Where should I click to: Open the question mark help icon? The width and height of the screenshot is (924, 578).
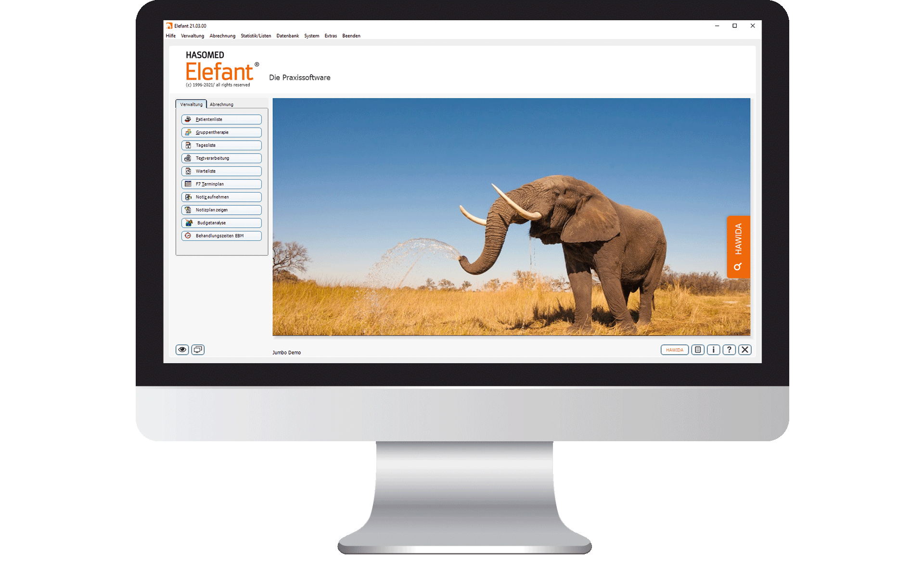[730, 350]
